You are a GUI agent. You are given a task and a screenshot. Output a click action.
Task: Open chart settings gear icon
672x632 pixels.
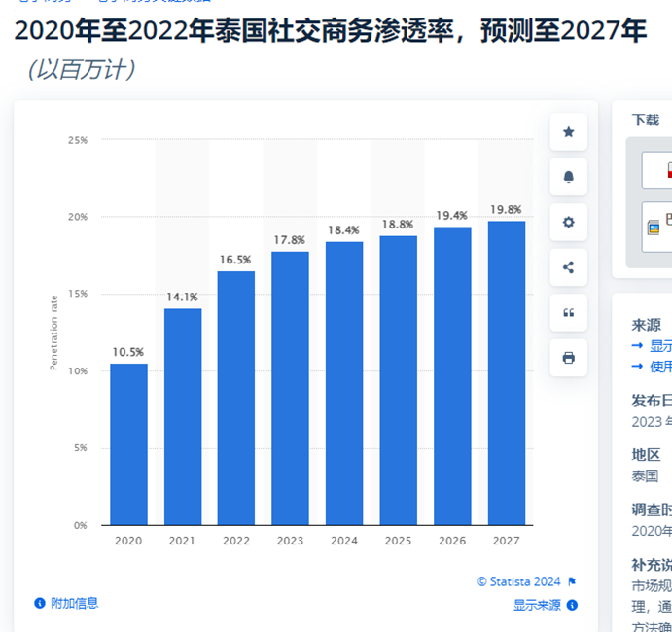pos(568,223)
